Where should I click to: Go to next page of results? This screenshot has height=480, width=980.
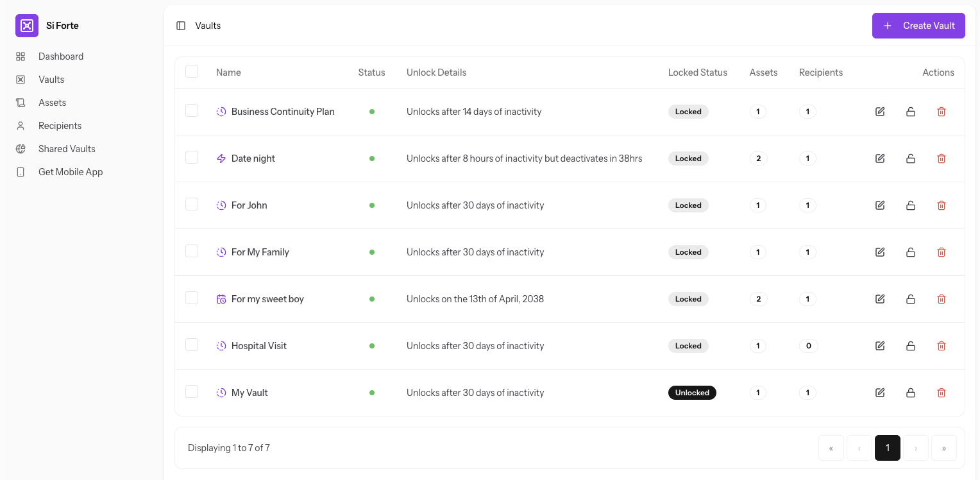916,448
